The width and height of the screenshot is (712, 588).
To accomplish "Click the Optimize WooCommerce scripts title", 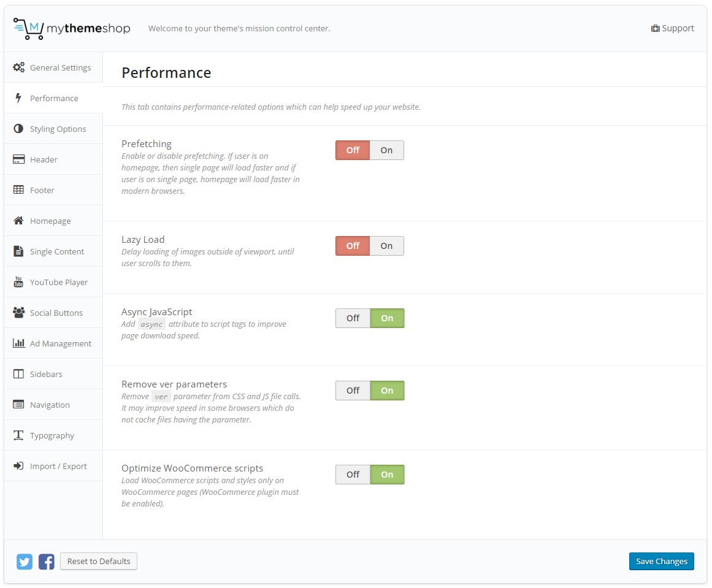I will coord(192,468).
